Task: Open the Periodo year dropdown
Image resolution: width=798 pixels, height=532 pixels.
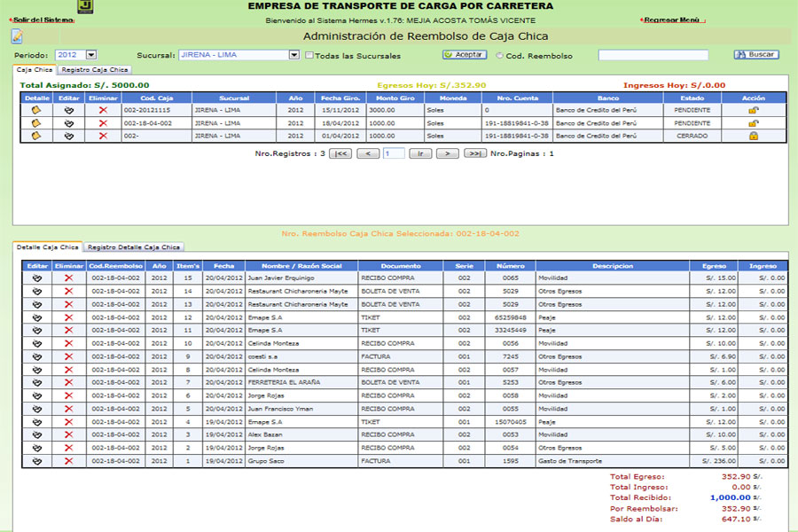Action: (x=90, y=55)
